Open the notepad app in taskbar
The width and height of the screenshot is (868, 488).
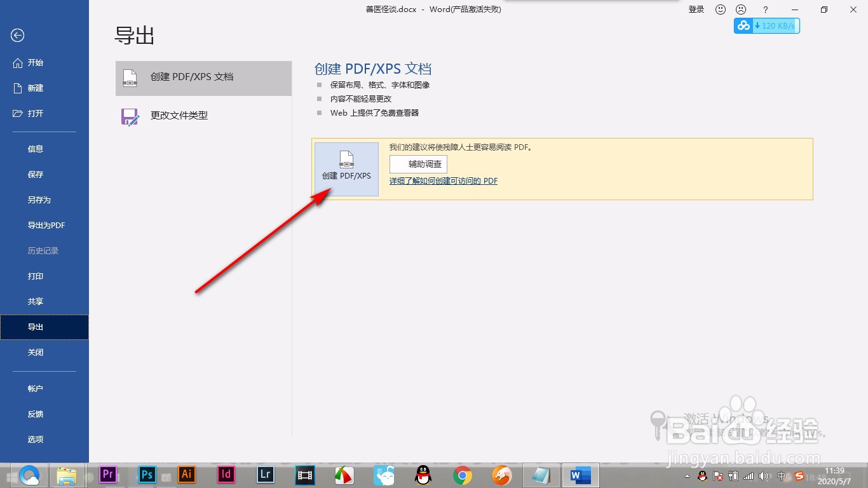[x=541, y=475]
